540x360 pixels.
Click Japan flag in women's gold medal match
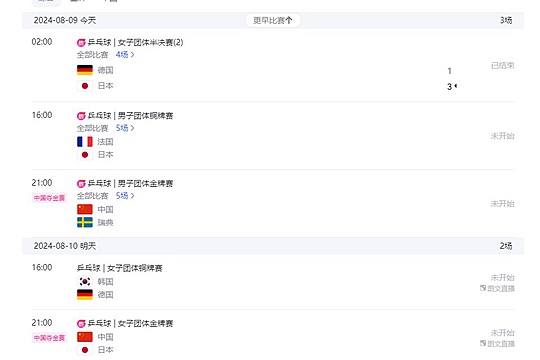coord(85,350)
